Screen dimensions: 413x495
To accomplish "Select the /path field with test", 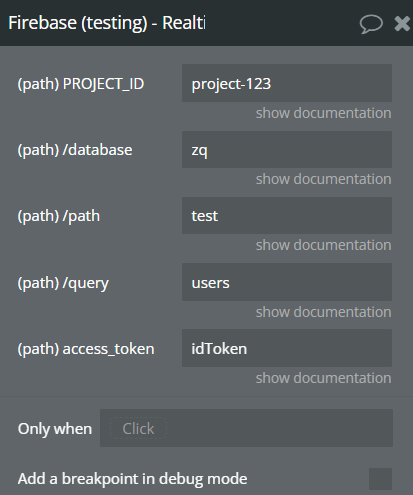I will 287,215.
